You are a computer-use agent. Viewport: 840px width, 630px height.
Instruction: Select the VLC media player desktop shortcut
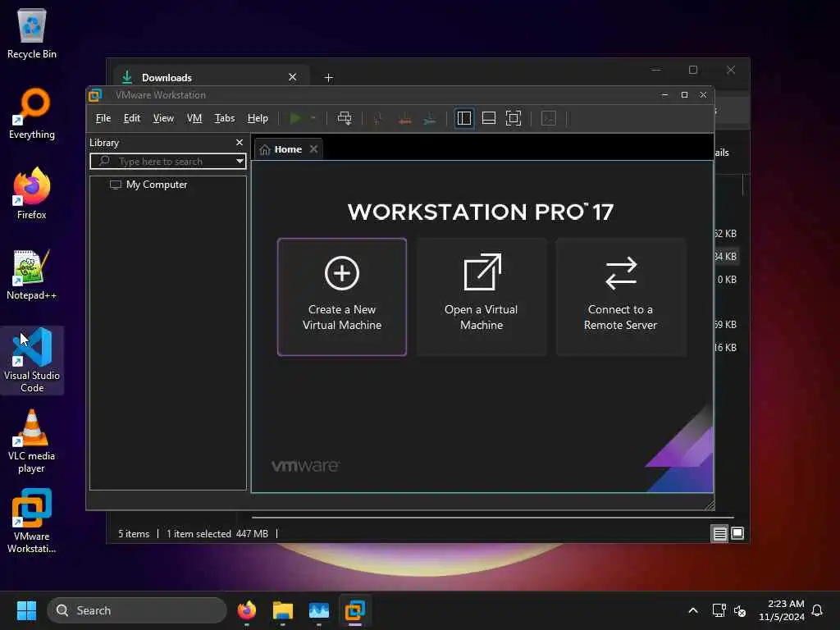click(32, 441)
